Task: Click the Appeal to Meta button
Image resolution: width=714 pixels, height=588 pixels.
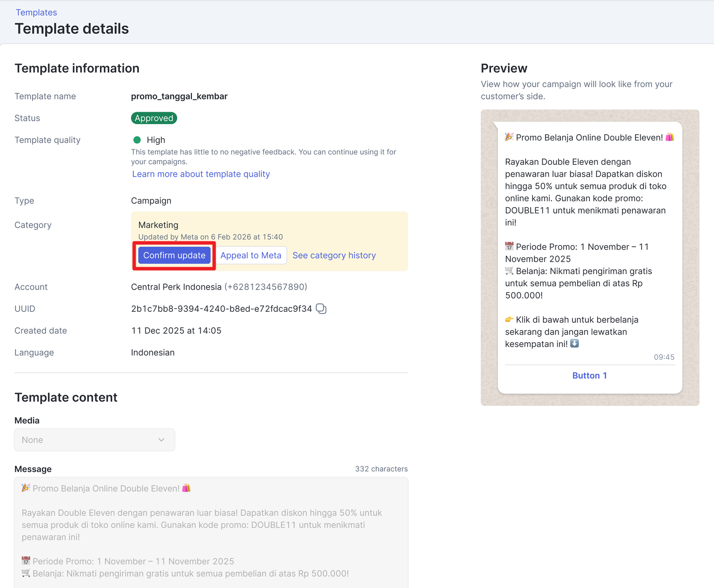Action: (x=250, y=255)
